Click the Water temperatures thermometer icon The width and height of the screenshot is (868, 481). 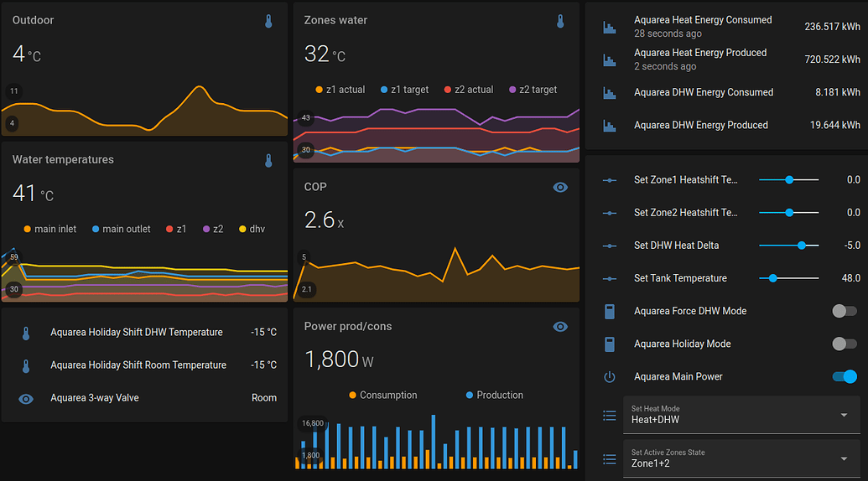[268, 160]
